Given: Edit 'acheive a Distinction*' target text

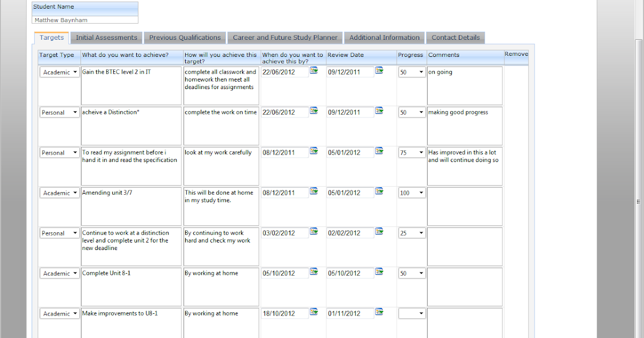Looking at the screenshot, I should (131, 126).
